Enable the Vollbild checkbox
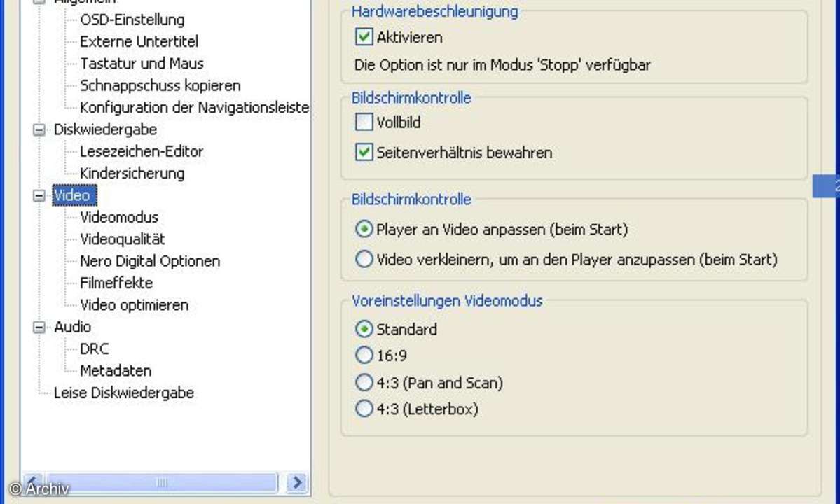Image resolution: width=840 pixels, height=504 pixels. tap(364, 122)
